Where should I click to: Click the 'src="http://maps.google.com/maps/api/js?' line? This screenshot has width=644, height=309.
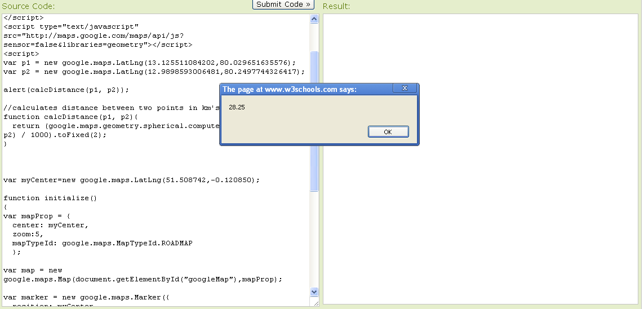point(93,36)
